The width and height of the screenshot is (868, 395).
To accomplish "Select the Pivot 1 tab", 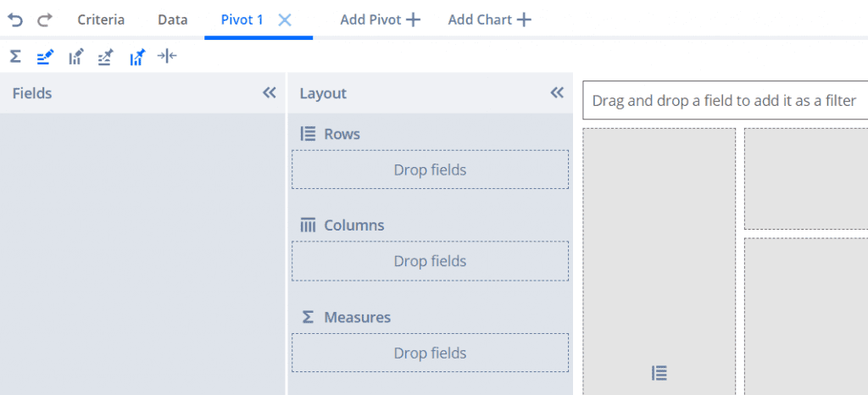I will coord(242,19).
